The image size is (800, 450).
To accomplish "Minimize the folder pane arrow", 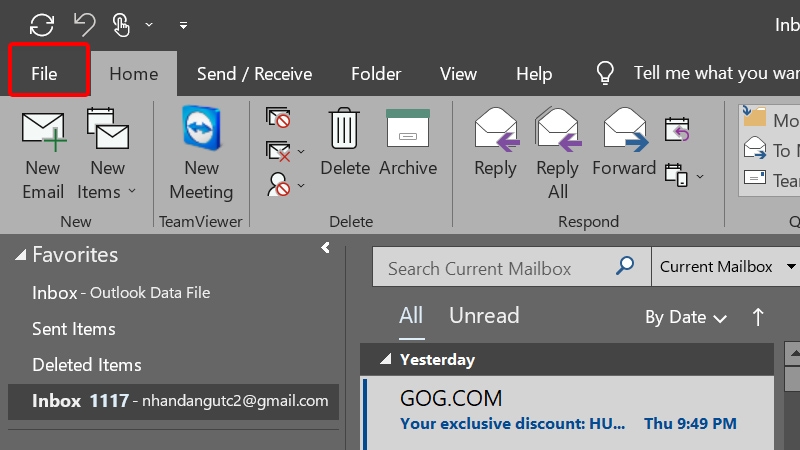I will tap(326, 248).
